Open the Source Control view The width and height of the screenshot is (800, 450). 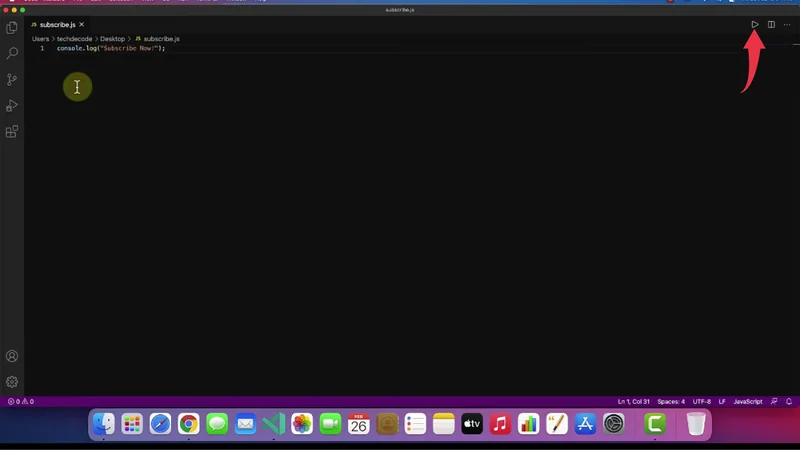(12, 79)
